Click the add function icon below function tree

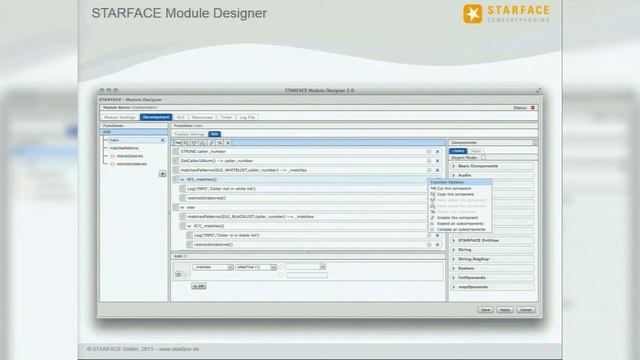pos(162,174)
